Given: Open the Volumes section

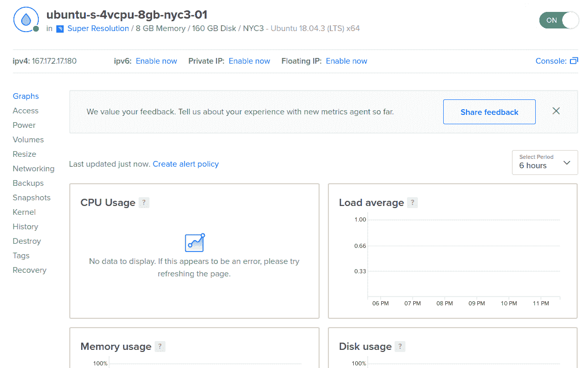Looking at the screenshot, I should (28, 140).
